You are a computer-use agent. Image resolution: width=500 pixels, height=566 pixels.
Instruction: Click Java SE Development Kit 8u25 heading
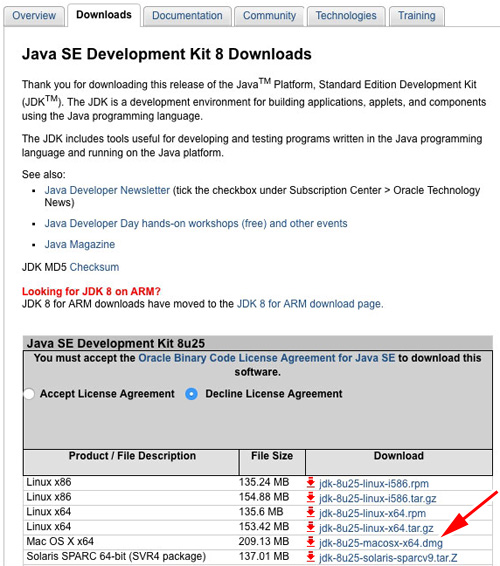116,343
